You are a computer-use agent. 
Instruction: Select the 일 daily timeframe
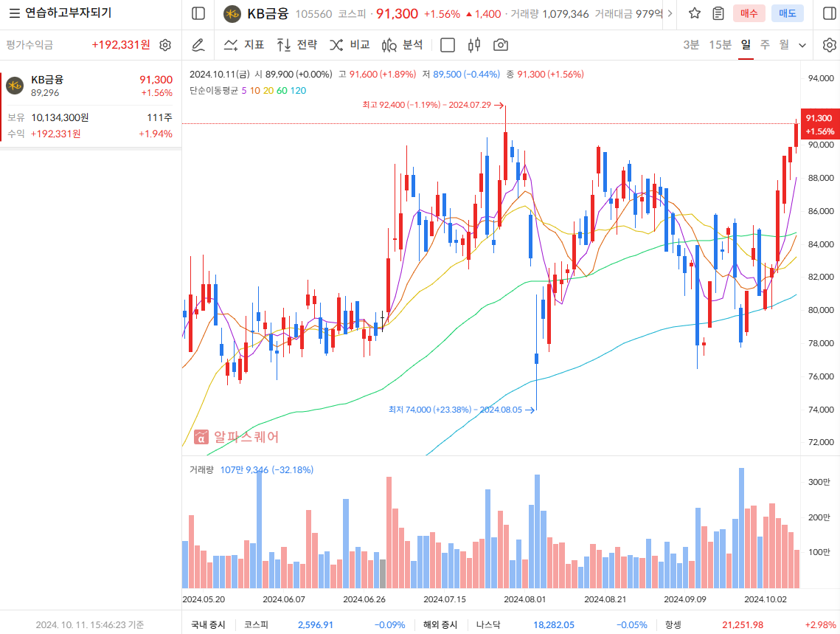[746, 45]
